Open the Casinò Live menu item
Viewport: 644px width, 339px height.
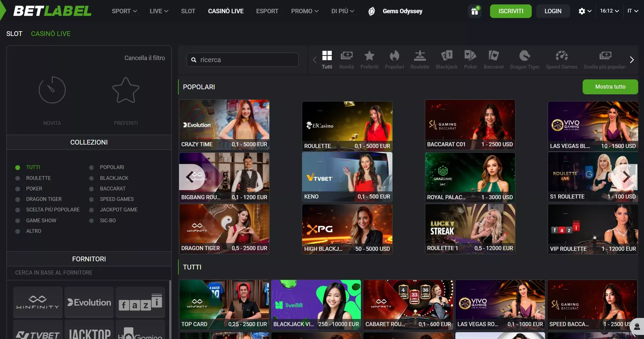click(226, 11)
